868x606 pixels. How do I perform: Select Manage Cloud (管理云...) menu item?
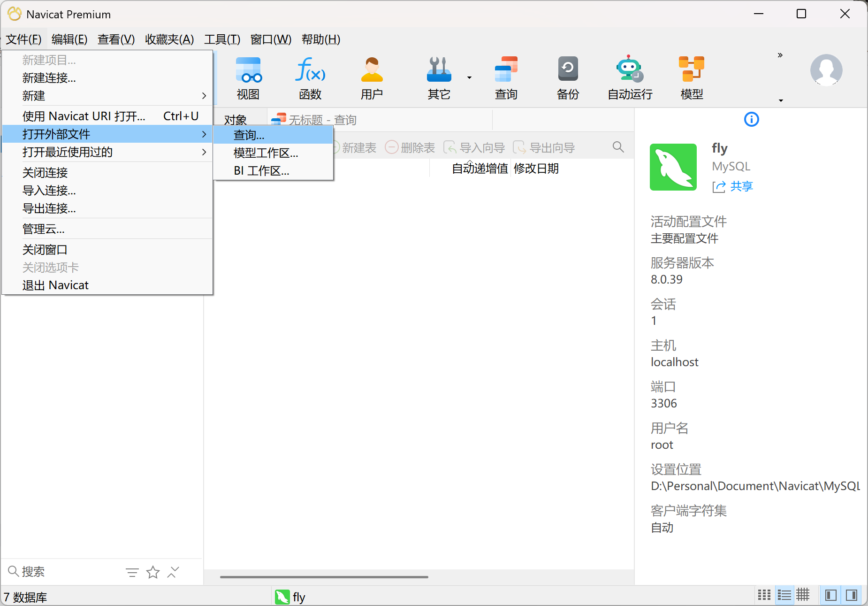click(x=107, y=229)
